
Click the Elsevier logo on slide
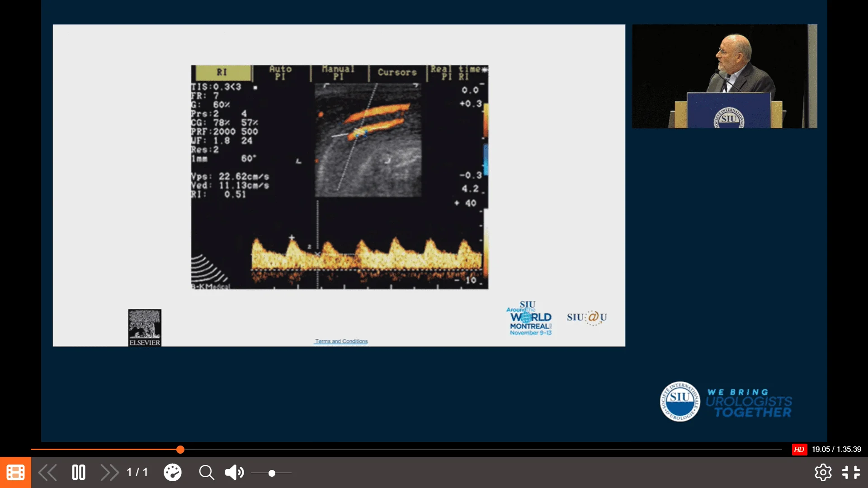tap(145, 328)
